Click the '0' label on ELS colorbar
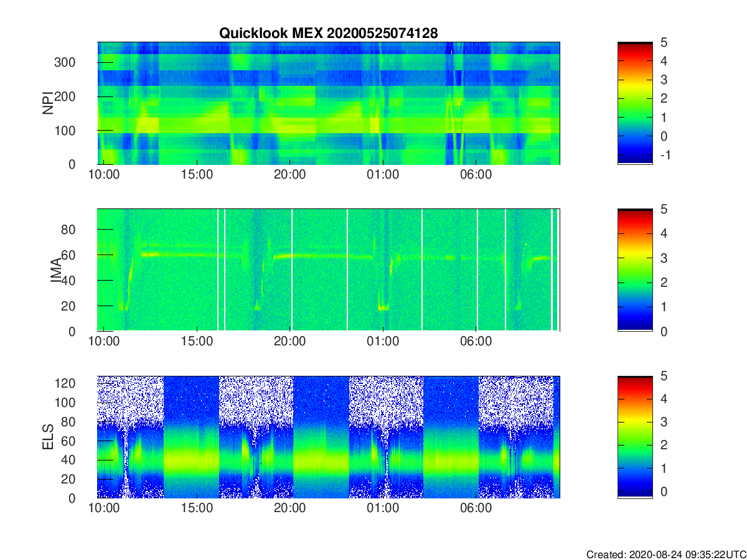Viewport: 747px width, 560px height. click(x=663, y=491)
